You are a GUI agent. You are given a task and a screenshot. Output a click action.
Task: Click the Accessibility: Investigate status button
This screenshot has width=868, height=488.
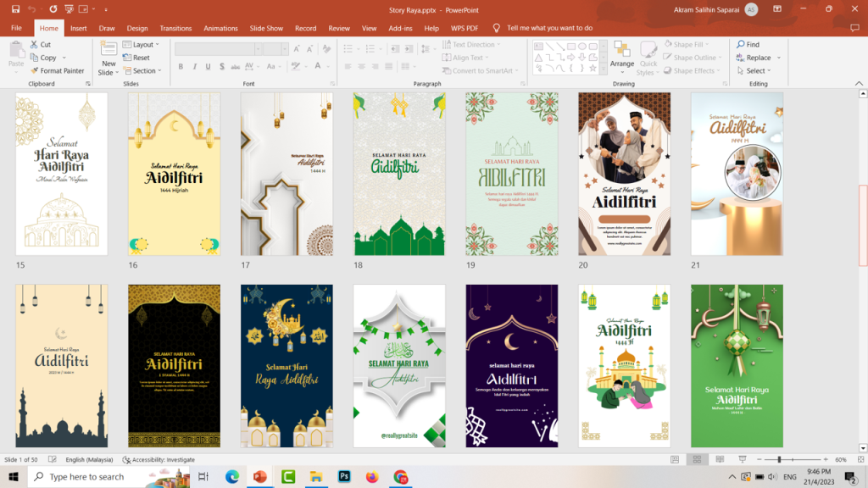click(x=159, y=459)
